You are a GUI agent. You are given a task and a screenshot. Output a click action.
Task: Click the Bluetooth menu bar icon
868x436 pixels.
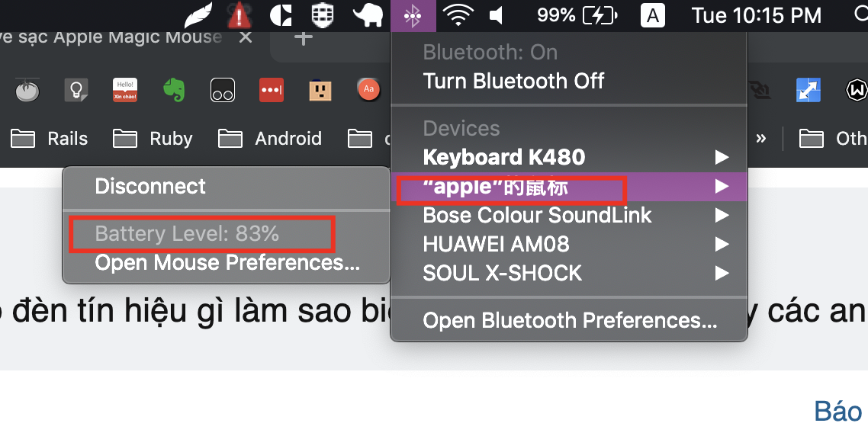point(413,15)
